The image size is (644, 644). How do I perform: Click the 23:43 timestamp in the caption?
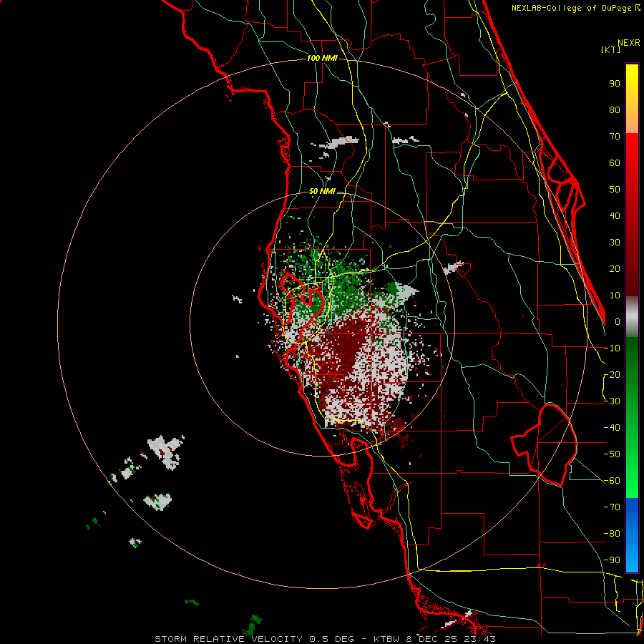tap(479, 639)
